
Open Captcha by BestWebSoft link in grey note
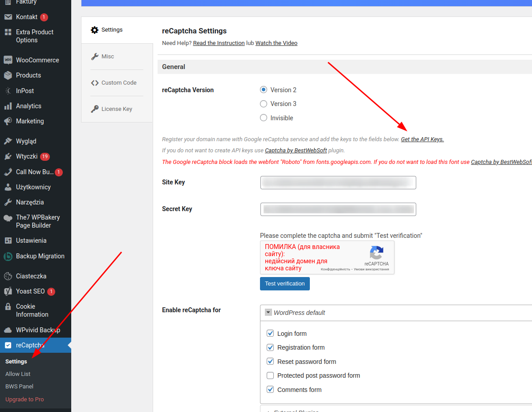tap(296, 151)
